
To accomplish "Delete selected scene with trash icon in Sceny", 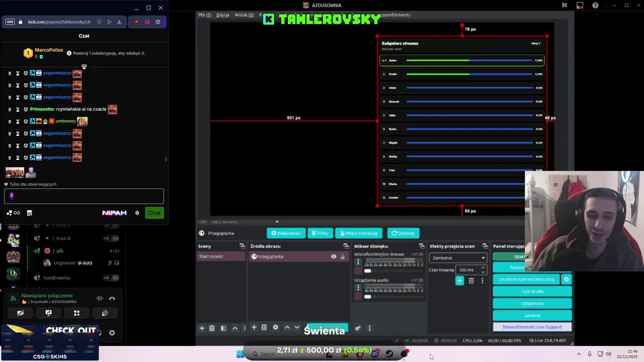I will (212, 328).
